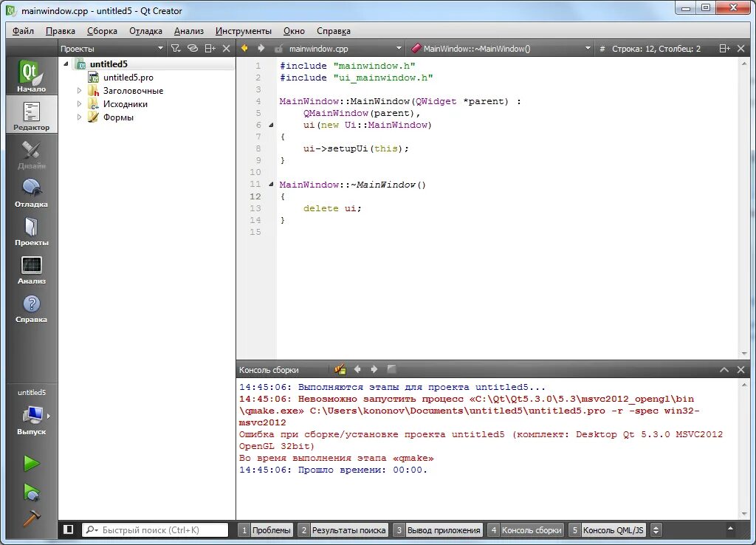This screenshot has width=756, height=545.
Task: Switch to Редактор mode in sidebar
Action: pyautogui.click(x=31, y=114)
